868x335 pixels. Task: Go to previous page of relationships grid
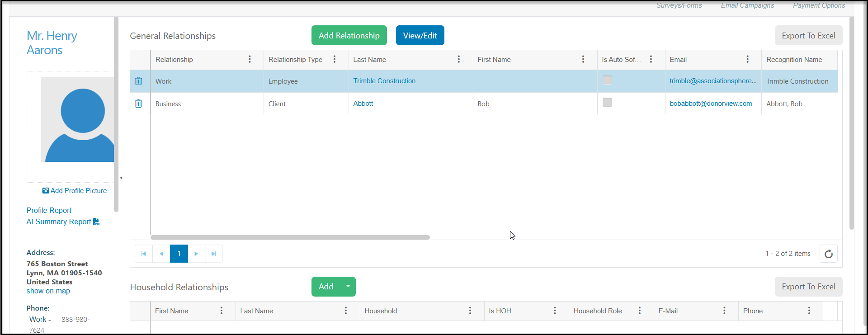point(161,254)
